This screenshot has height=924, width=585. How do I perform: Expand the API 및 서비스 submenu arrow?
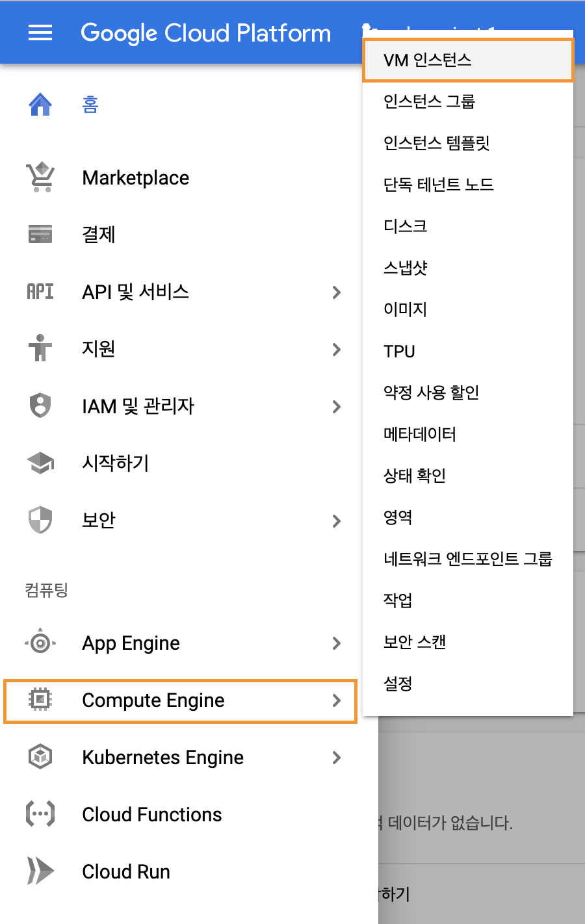coord(337,292)
